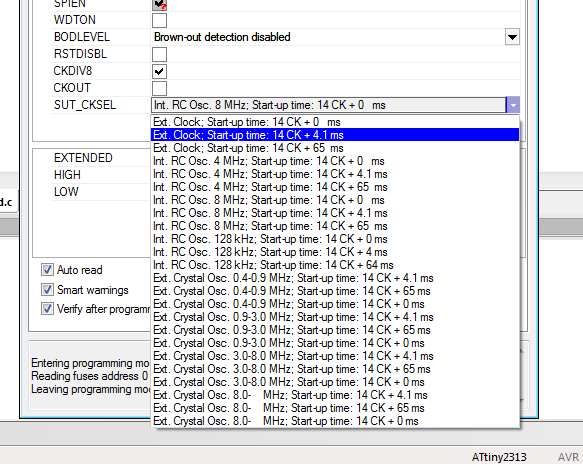Screen dimensions: 583x464
Task: Collapse the SUT_CKSEL dropdown arrow
Action: pos(513,105)
